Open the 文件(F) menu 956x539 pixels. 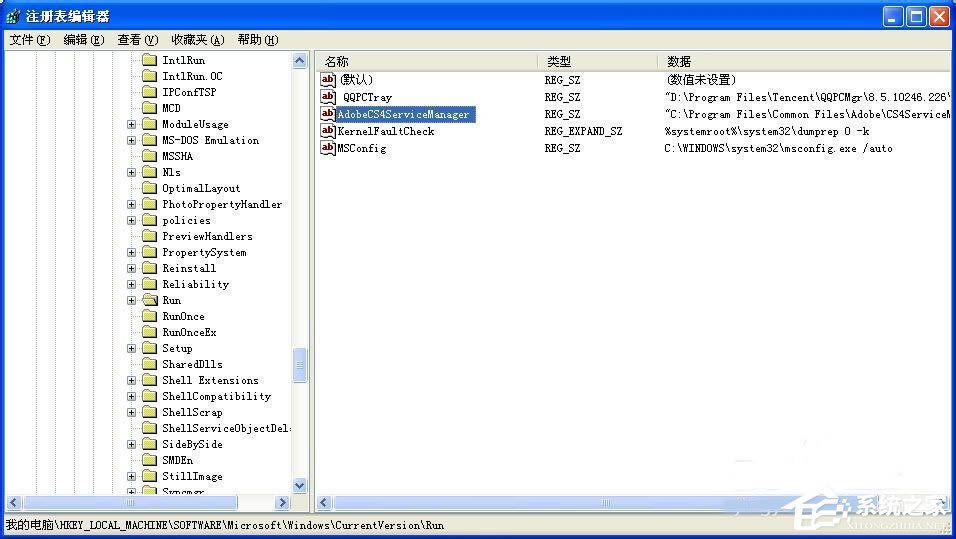point(29,40)
